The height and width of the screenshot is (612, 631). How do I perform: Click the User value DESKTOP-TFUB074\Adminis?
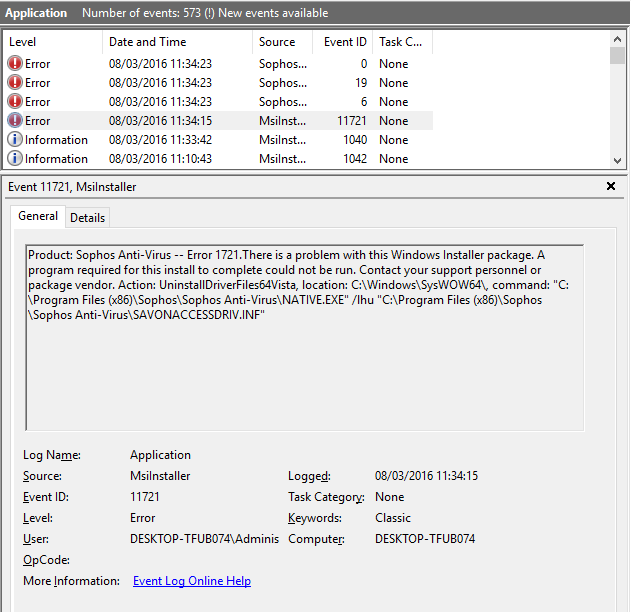click(x=204, y=538)
